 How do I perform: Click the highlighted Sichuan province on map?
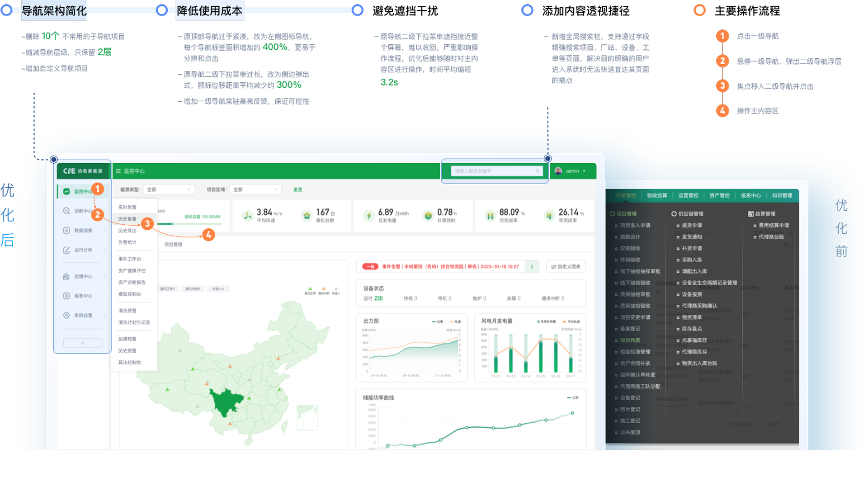click(x=227, y=402)
